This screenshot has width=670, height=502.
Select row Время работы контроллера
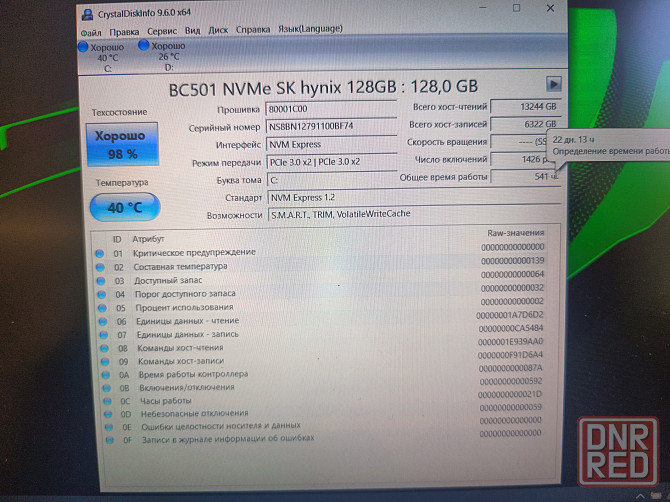pos(324,371)
